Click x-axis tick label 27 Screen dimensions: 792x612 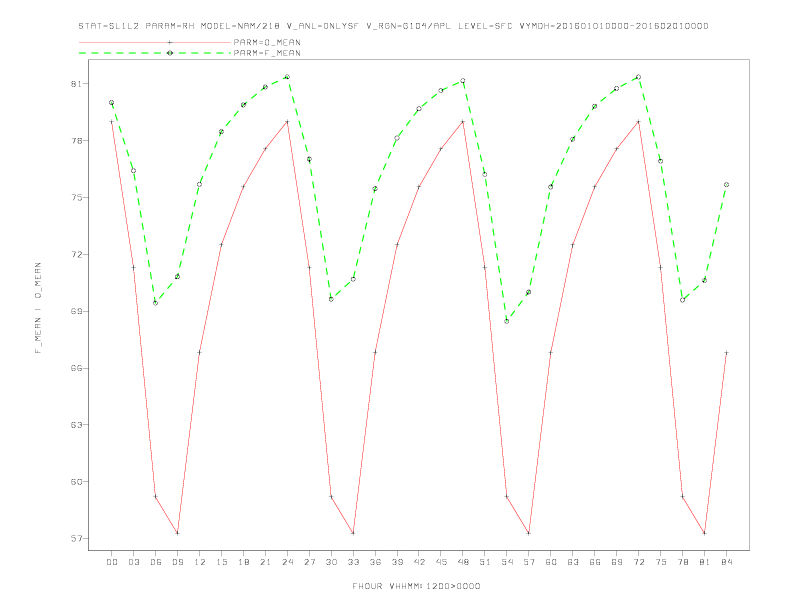pos(310,562)
